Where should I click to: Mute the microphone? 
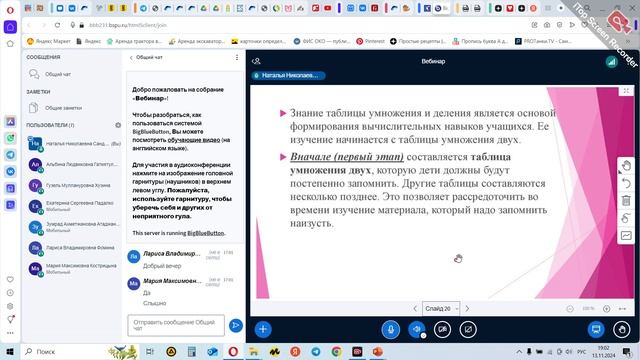pyautogui.click(x=391, y=329)
